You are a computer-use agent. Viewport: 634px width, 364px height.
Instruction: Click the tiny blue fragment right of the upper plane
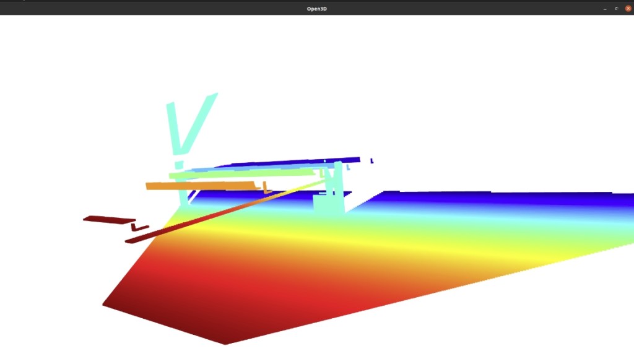371,161
